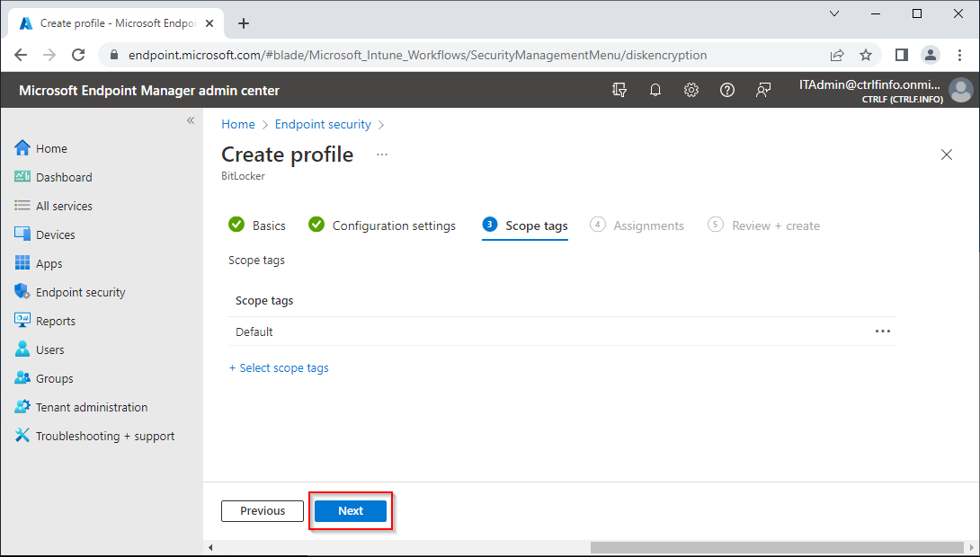Open the settings gear in header
This screenshot has width=980, height=557.
point(691,90)
